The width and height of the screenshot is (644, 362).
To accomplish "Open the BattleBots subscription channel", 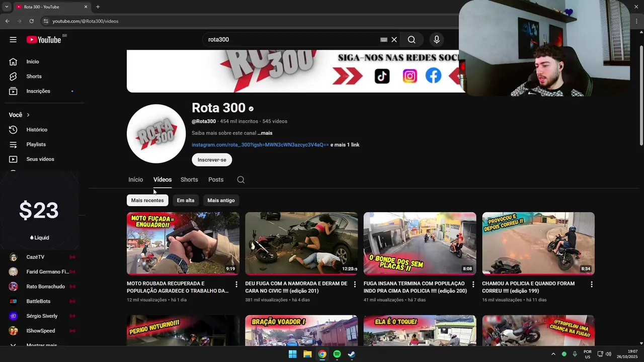I will point(42,301).
